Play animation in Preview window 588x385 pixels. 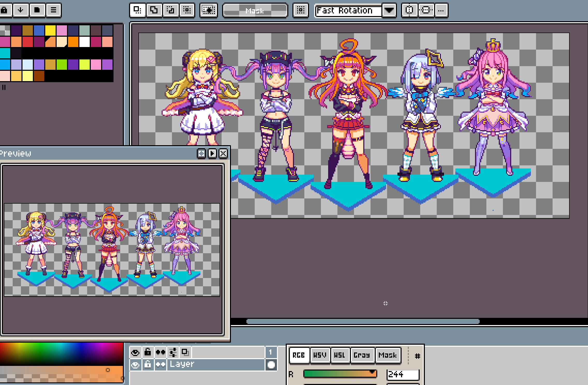pyautogui.click(x=212, y=153)
